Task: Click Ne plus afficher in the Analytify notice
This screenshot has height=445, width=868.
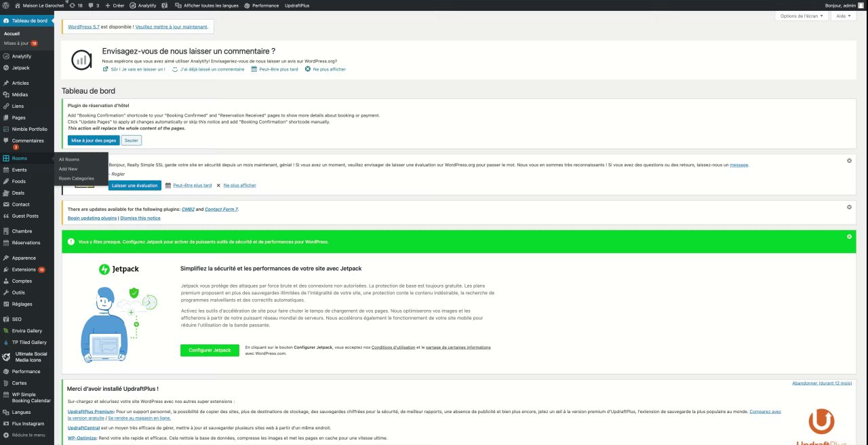Action: pyautogui.click(x=325, y=69)
